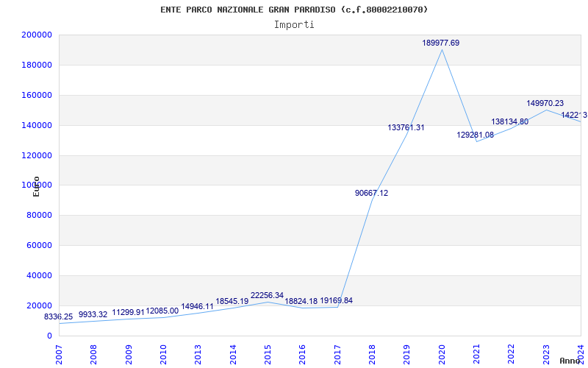The height and width of the screenshot is (368, 588).
Task: Click the 133761.31 data label
Action: (x=406, y=127)
